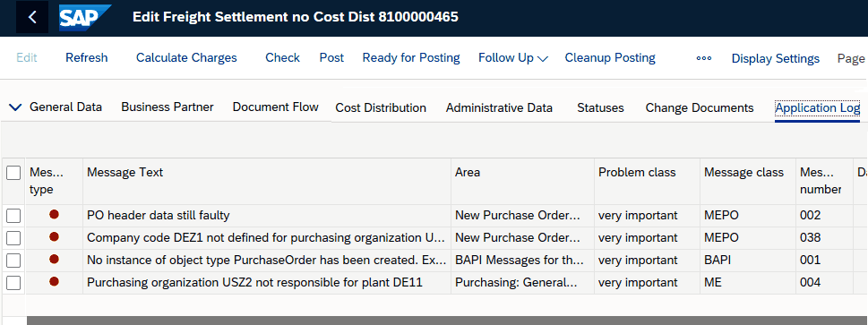Run the Check action
This screenshot has height=325, width=868.
pyautogui.click(x=282, y=58)
